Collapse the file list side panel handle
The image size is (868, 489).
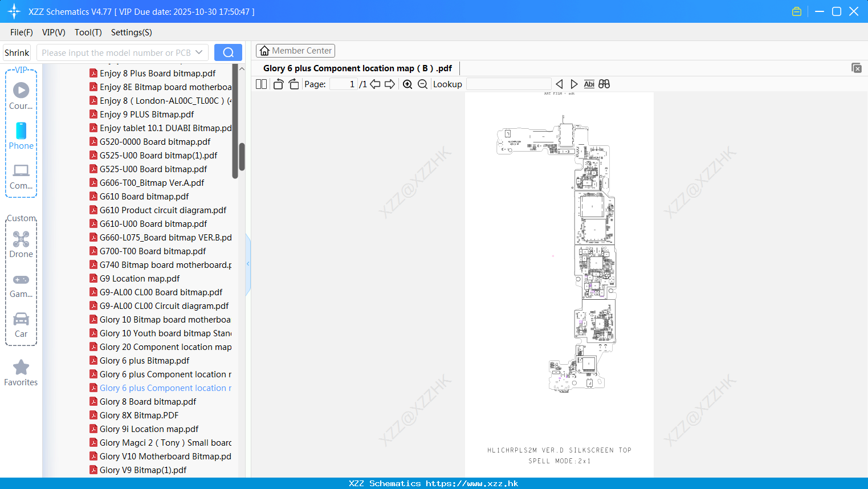(248, 264)
